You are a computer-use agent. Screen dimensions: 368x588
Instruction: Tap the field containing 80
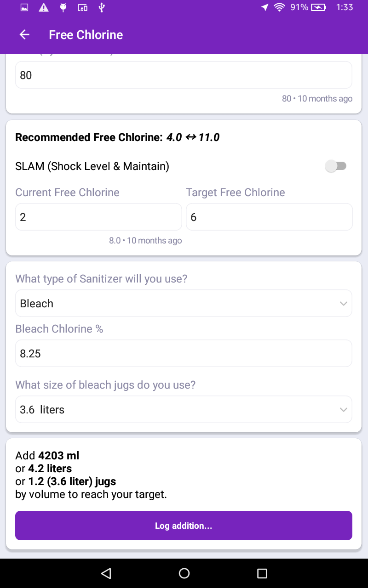pyautogui.click(x=184, y=75)
